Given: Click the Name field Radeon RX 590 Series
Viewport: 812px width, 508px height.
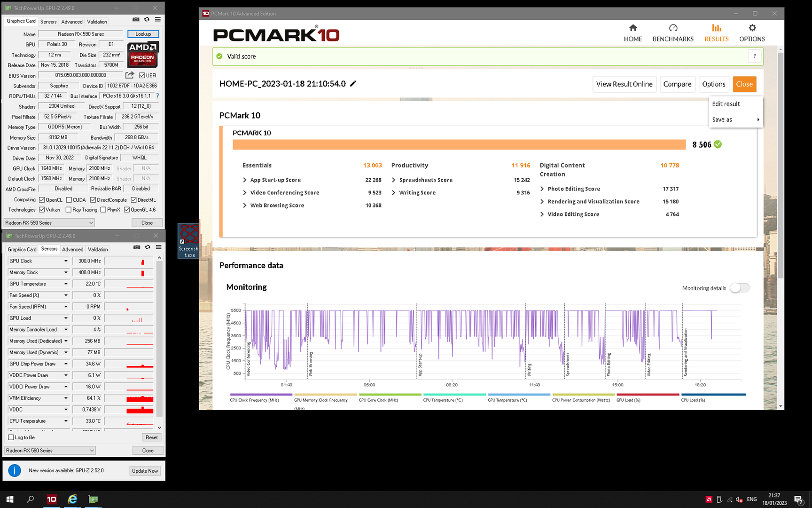Looking at the screenshot, I should coord(81,34).
